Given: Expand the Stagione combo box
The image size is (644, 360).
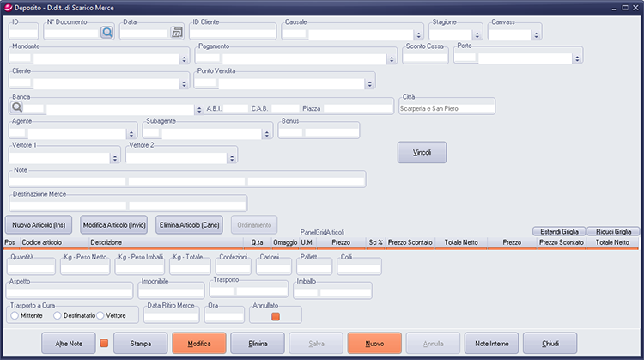Looking at the screenshot, I should pos(478,34).
